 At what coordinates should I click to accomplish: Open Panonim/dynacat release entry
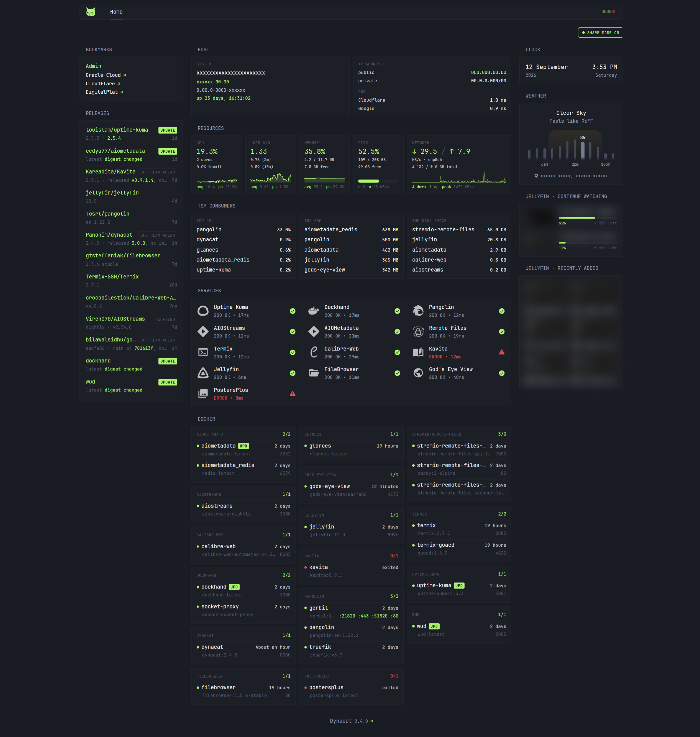(x=109, y=235)
